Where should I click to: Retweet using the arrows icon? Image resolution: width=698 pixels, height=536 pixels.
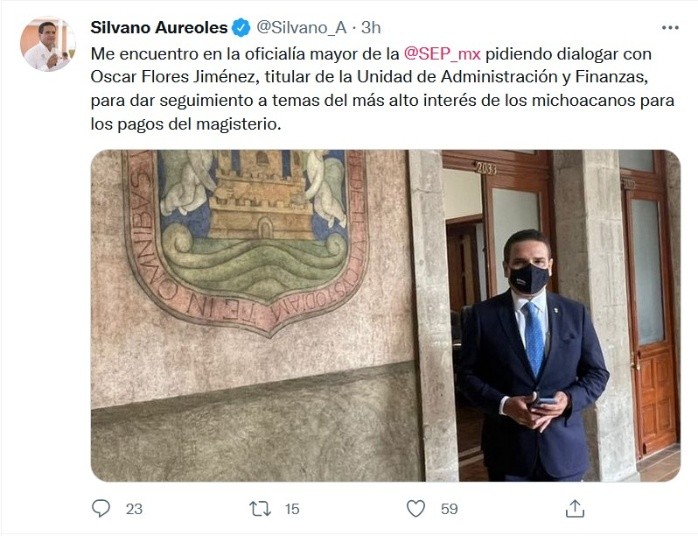(260, 508)
